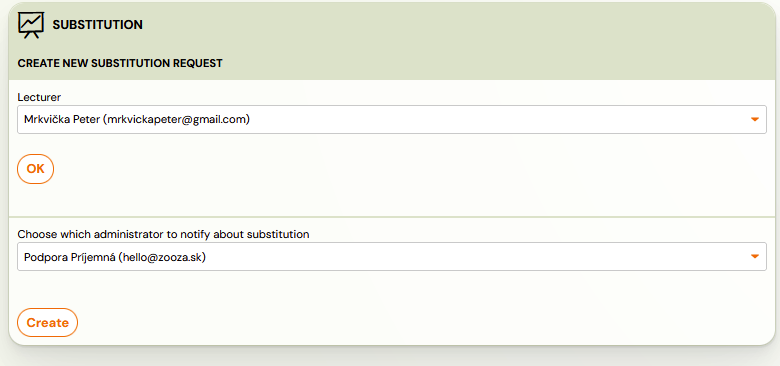Submit with the Create button
This screenshot has height=366, width=780.
47,323
